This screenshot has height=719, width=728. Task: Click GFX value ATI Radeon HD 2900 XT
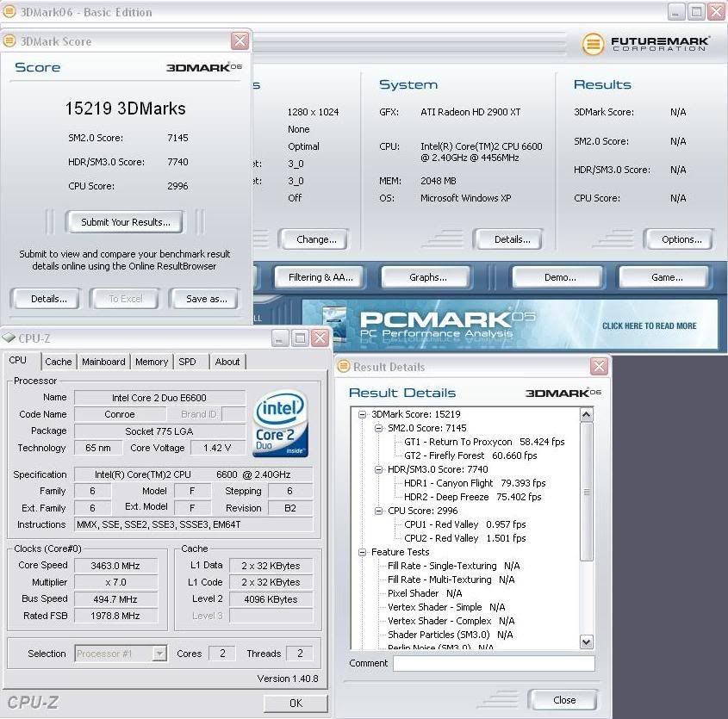pos(470,112)
